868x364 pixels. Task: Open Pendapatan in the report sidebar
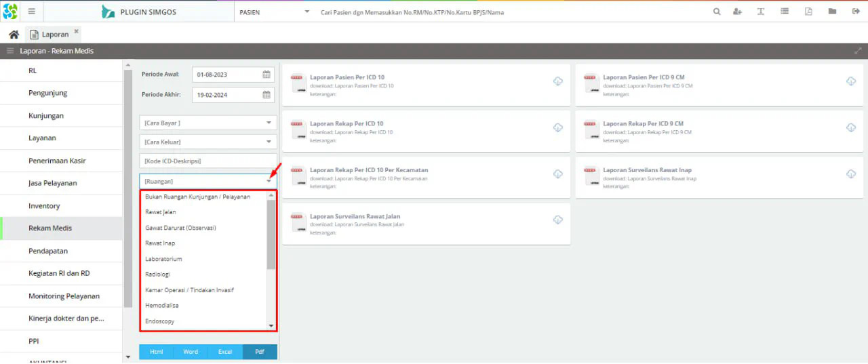pyautogui.click(x=48, y=251)
